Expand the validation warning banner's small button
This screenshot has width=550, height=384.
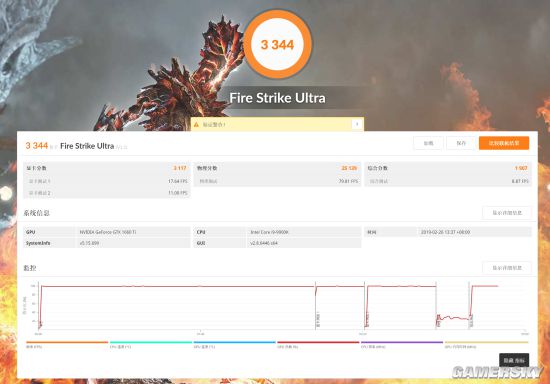pyautogui.click(x=357, y=124)
